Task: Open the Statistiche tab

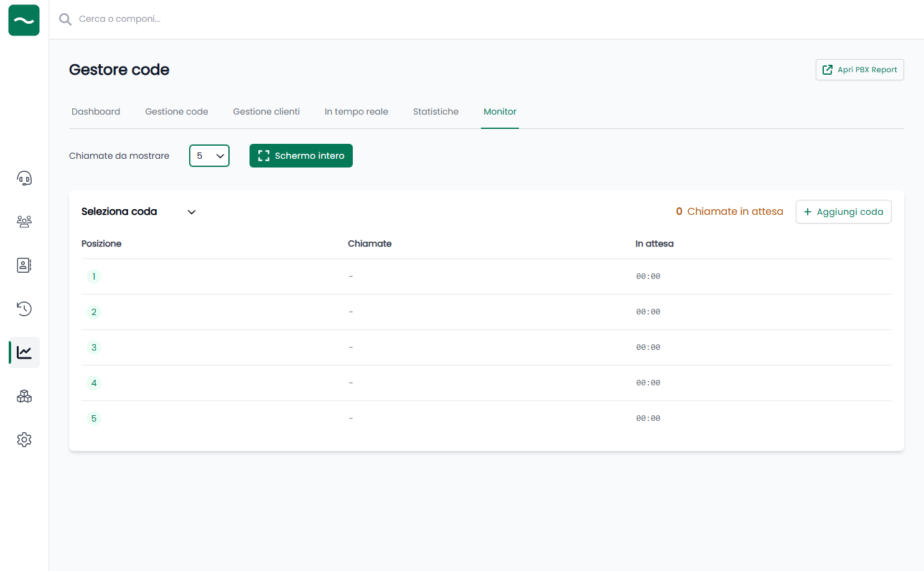Action: point(436,111)
